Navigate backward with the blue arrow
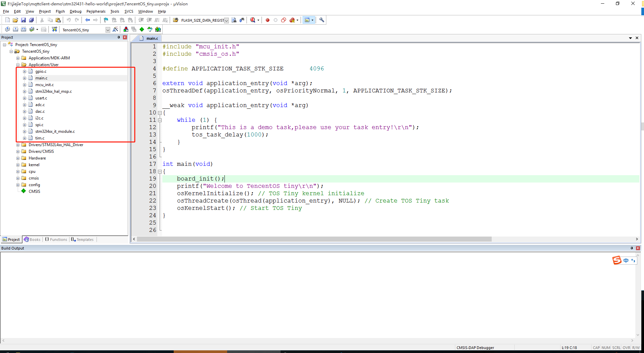Screen dimensions: 644x353 click(x=88, y=20)
